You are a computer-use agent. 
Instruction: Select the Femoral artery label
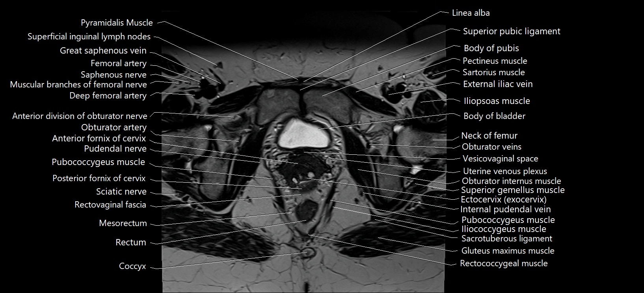pos(119,63)
